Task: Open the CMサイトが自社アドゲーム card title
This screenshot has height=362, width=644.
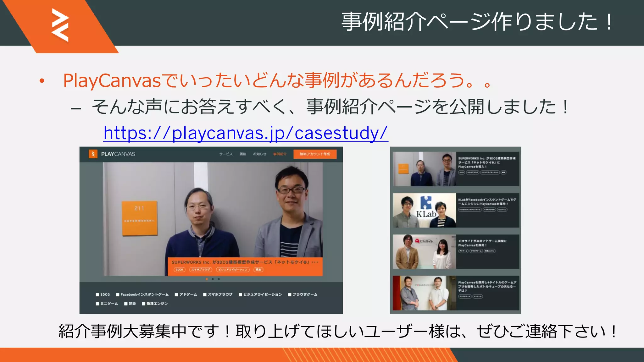Action: tap(482, 243)
